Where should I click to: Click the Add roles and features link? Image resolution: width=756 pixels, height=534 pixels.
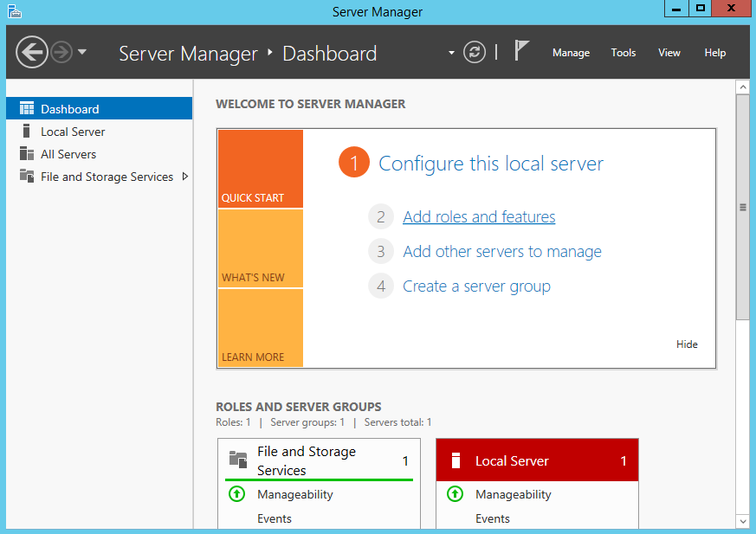(x=479, y=217)
